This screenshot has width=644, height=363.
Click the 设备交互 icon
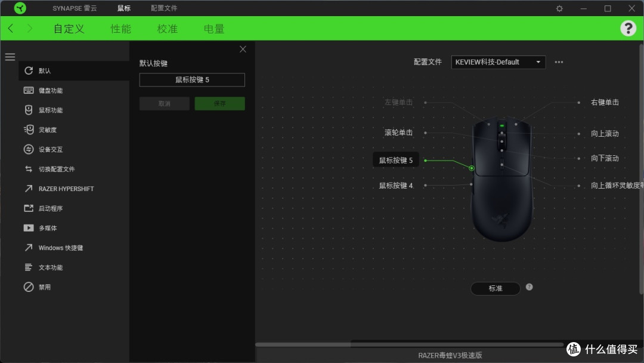coord(29,149)
